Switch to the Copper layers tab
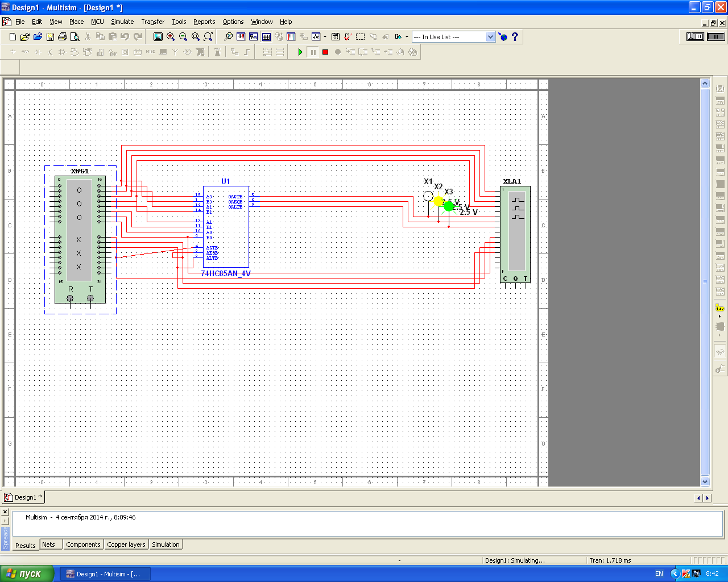 [x=126, y=544]
